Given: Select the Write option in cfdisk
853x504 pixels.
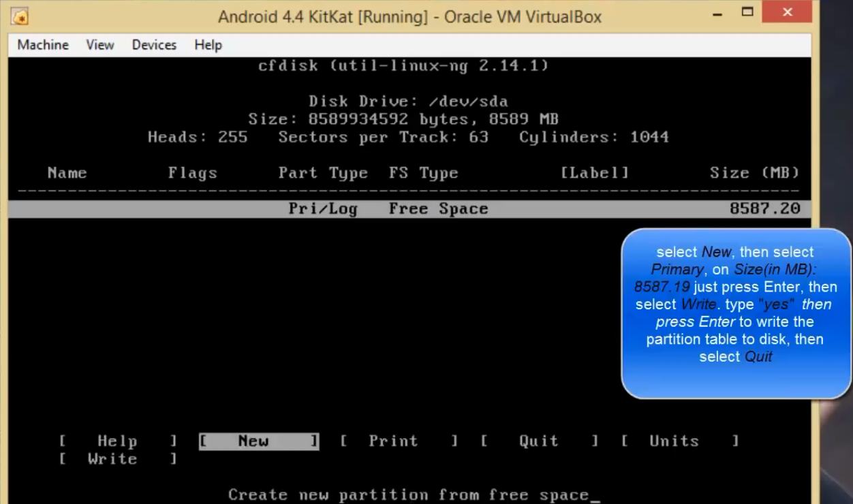Looking at the screenshot, I should click(118, 459).
